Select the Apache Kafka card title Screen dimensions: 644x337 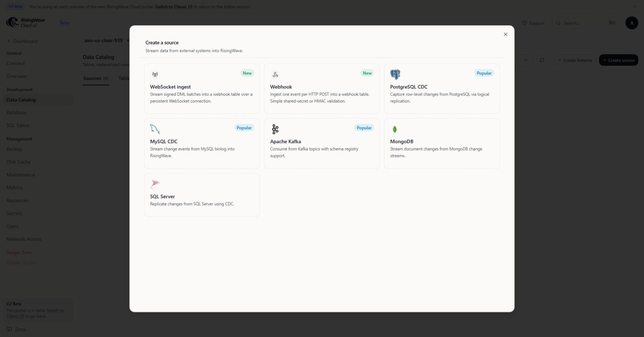(286, 142)
